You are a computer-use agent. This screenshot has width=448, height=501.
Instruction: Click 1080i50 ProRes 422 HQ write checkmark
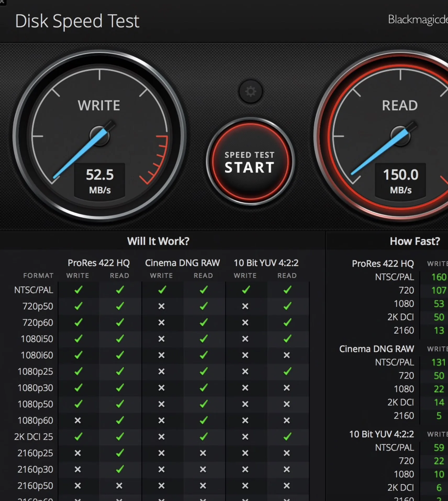78,339
